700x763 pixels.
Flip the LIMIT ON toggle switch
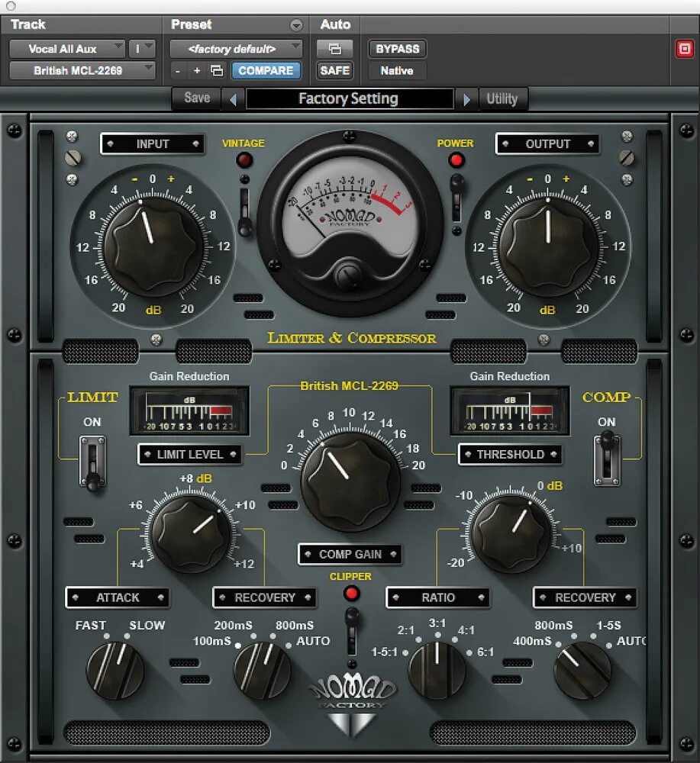(91, 462)
